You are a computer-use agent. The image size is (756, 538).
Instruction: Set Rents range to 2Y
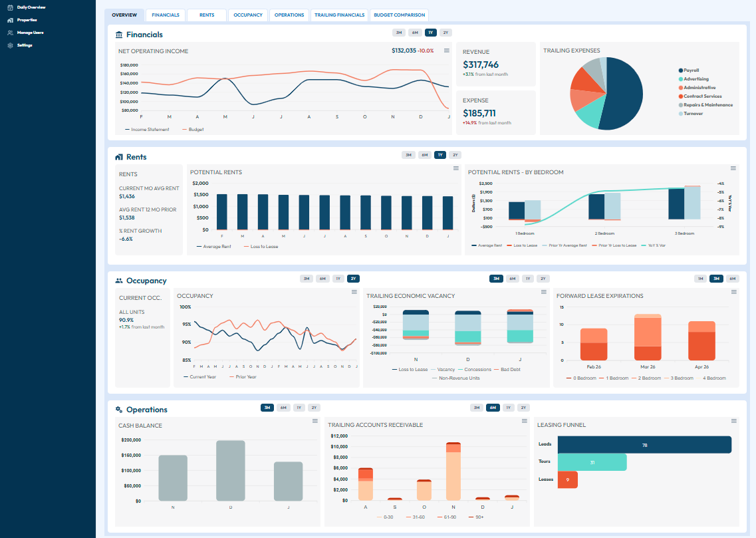tap(455, 155)
